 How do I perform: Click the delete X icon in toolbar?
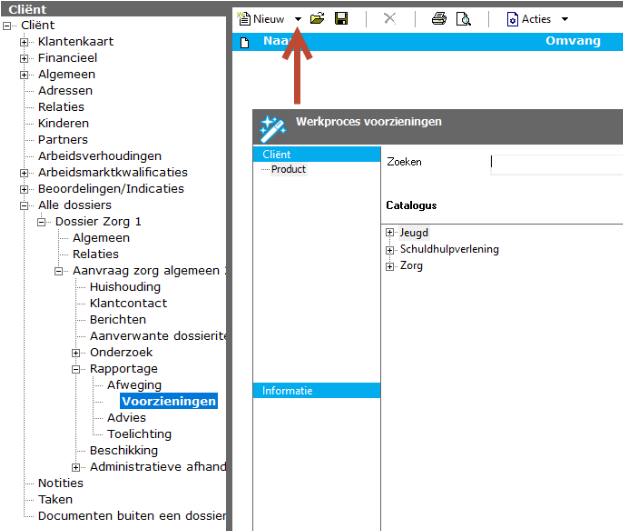coord(389,19)
